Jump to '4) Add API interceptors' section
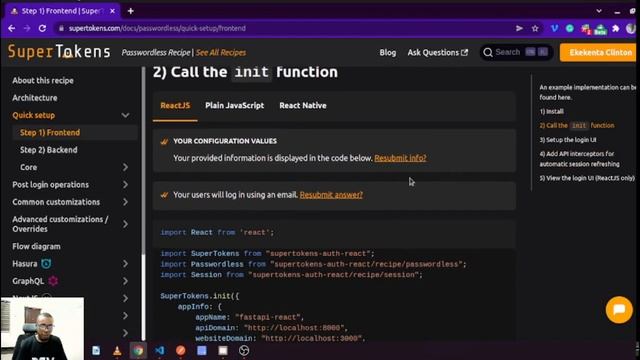Image resolution: width=640 pixels, height=360 pixels. pyautogui.click(x=580, y=159)
